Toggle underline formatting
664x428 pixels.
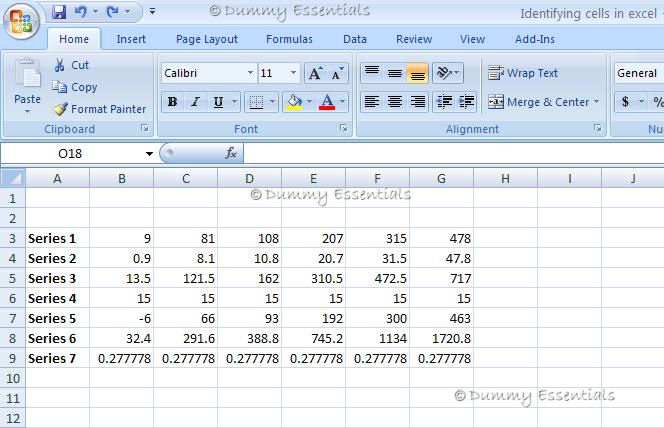tap(218, 102)
